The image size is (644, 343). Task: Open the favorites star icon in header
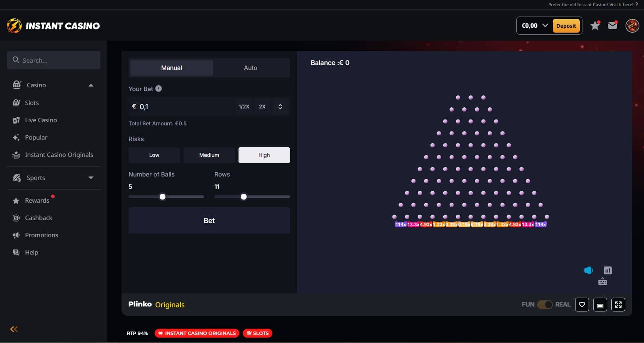(595, 25)
